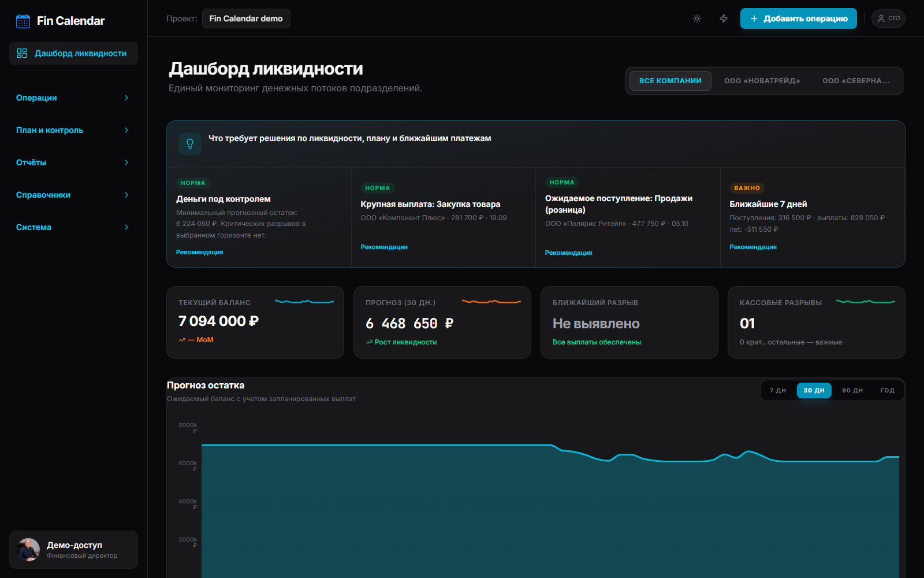Viewport: 924px width, 578px height.
Task: Expand the План и контроль chevron
Action: [126, 130]
